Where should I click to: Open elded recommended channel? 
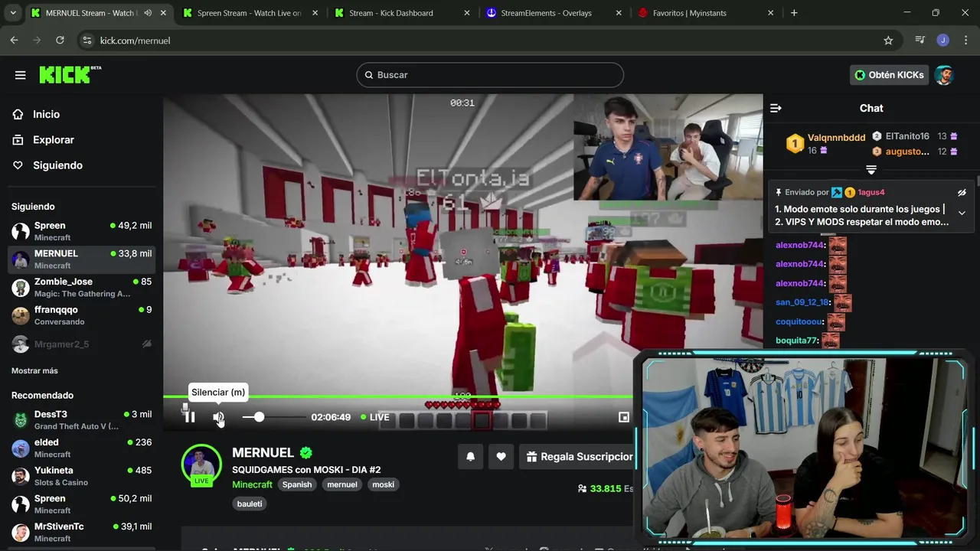click(82, 448)
